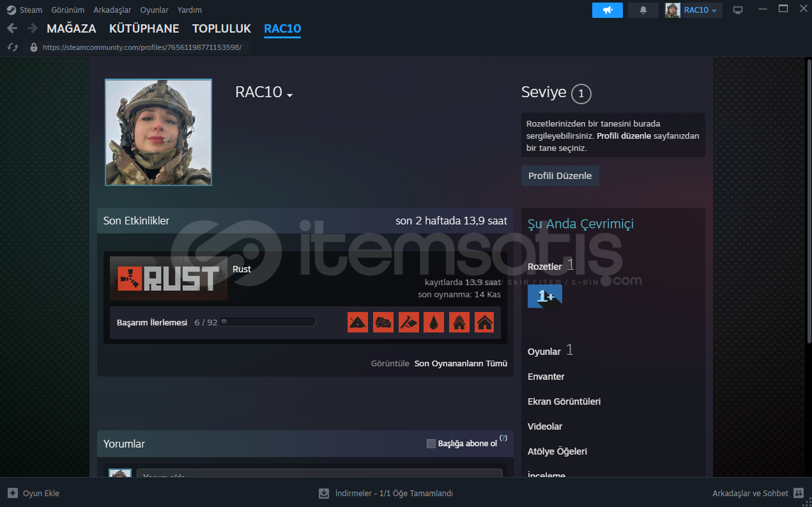Open the Videolar link
This screenshot has height=507, width=812.
click(x=545, y=426)
